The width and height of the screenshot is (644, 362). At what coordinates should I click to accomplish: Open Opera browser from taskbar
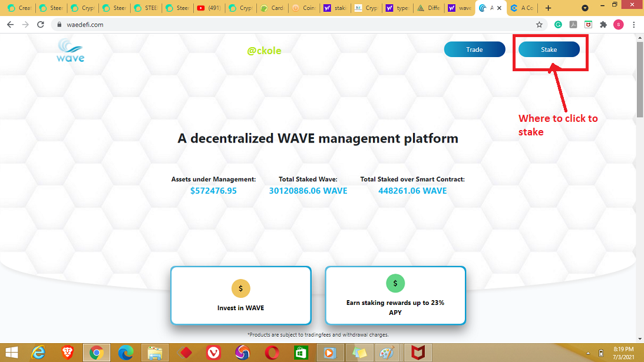[272, 353]
